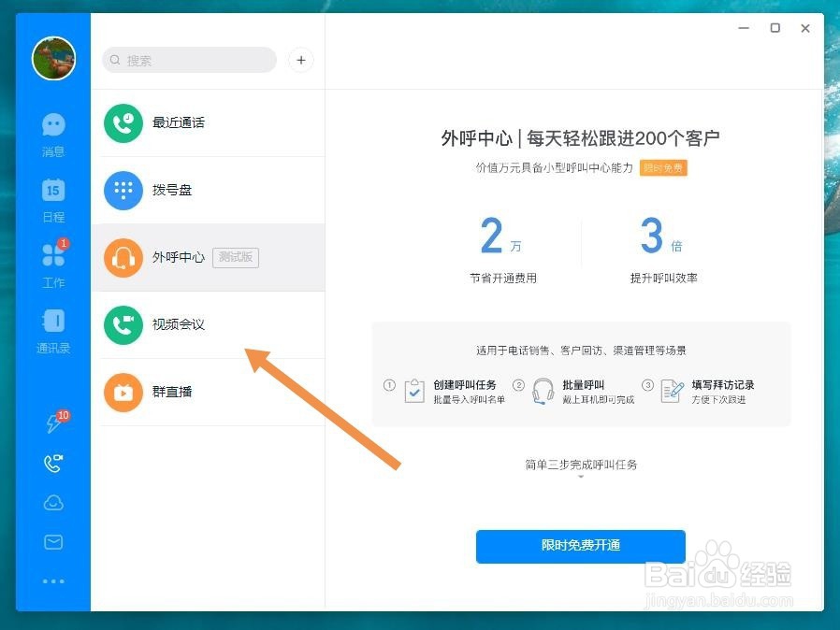Image resolution: width=840 pixels, height=630 pixels.
Task: Click inside the 搜索 search field
Action: pos(187,60)
